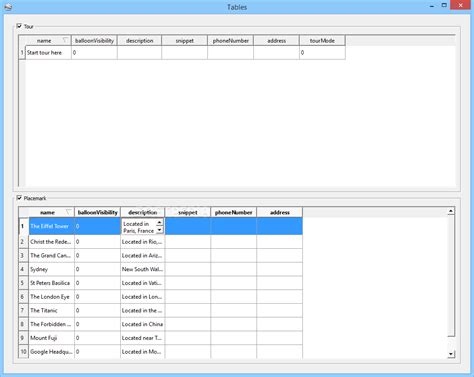Click Placemark balloonVisibility column header
This screenshot has height=377, width=474.
click(98, 212)
